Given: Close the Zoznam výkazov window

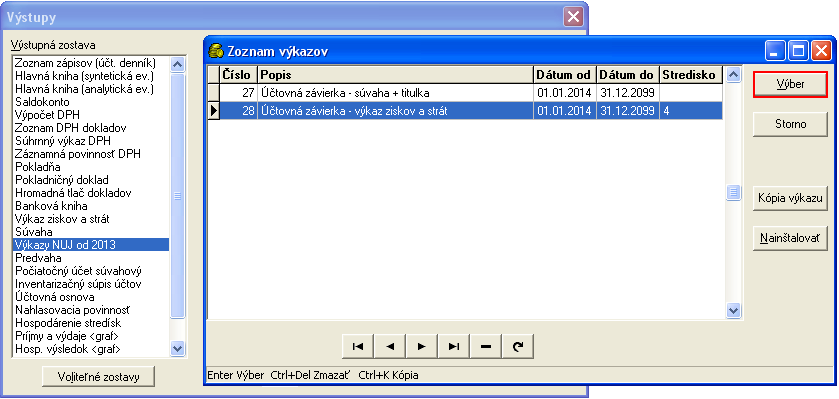Looking at the screenshot, I should (821, 51).
